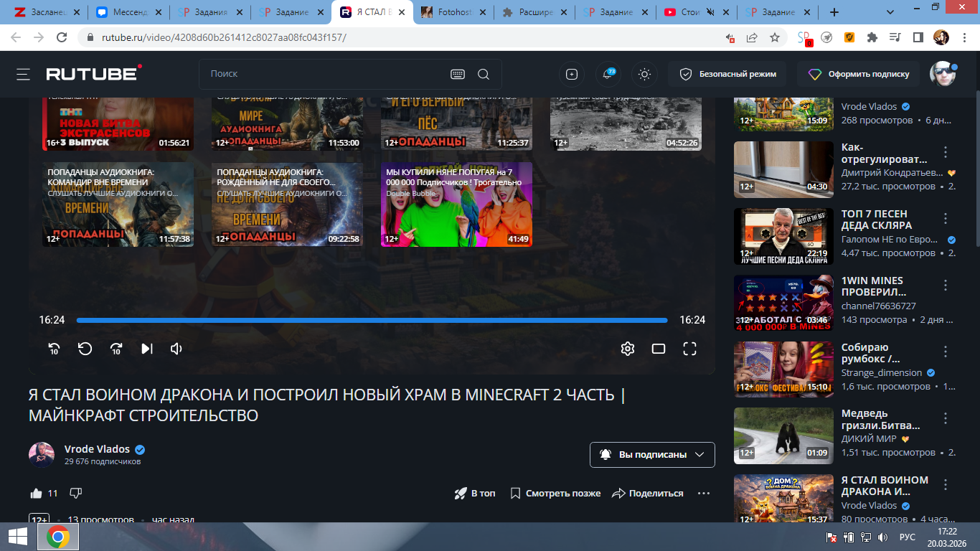This screenshot has width=980, height=551.
Task: Click the search magnifier icon
Action: (x=484, y=74)
